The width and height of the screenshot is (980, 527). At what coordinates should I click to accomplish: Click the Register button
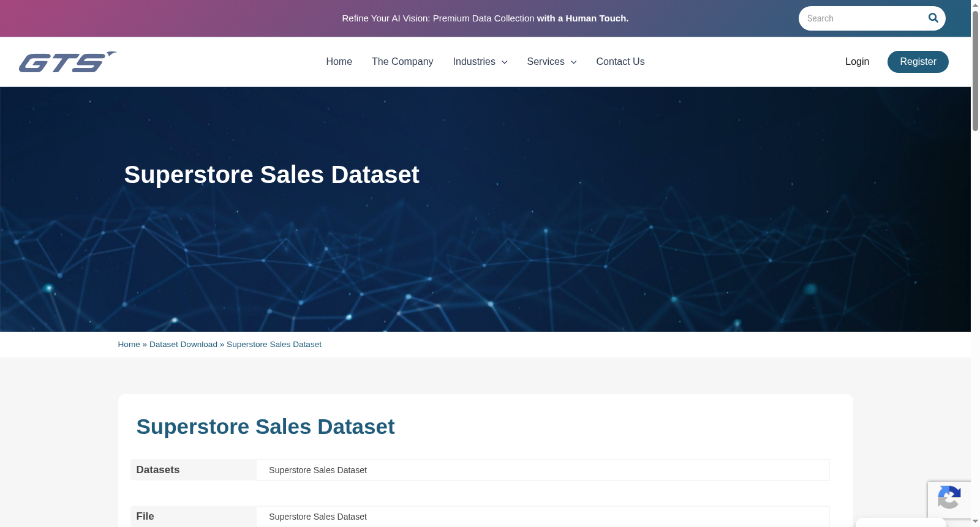(x=918, y=62)
